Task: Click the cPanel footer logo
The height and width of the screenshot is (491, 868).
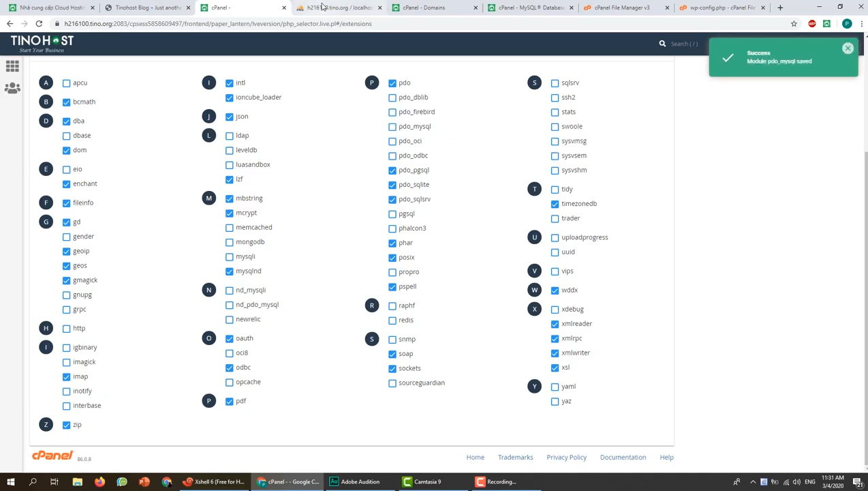Action: tap(52, 456)
